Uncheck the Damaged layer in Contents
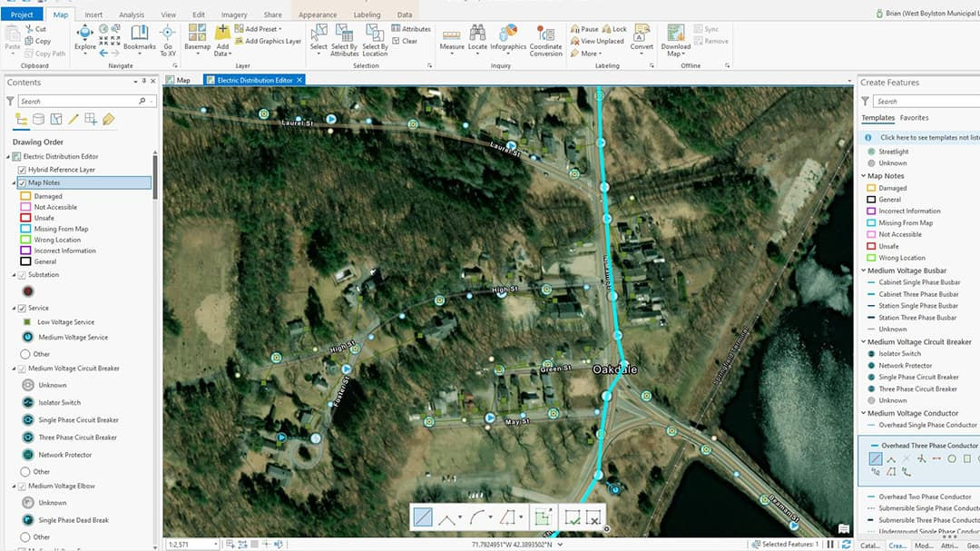The width and height of the screenshot is (980, 551). click(24, 195)
